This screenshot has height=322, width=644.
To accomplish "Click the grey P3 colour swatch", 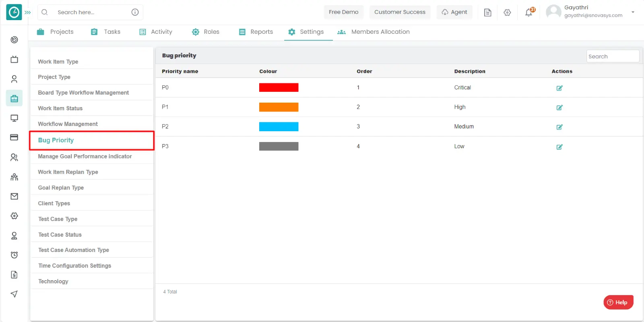I will 279,146.
